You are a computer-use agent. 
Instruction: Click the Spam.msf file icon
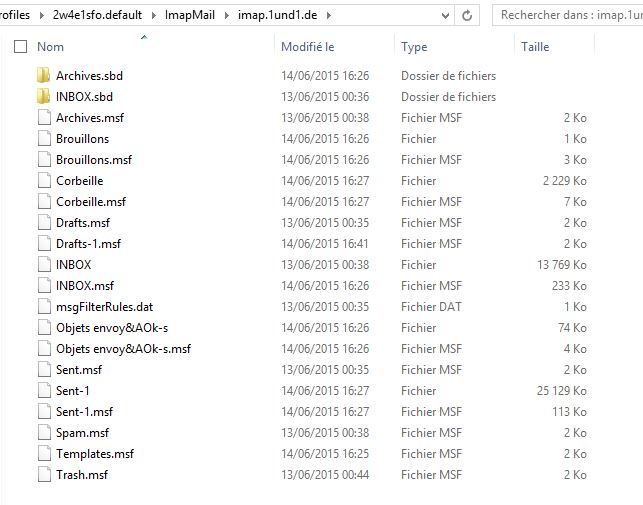pos(43,433)
